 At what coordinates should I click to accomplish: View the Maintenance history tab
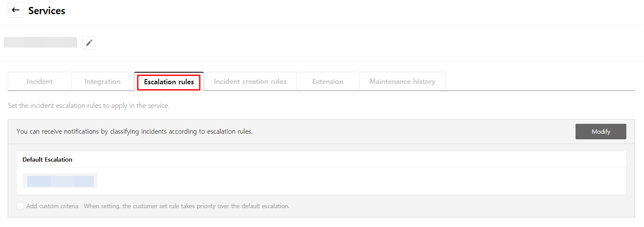coord(402,82)
